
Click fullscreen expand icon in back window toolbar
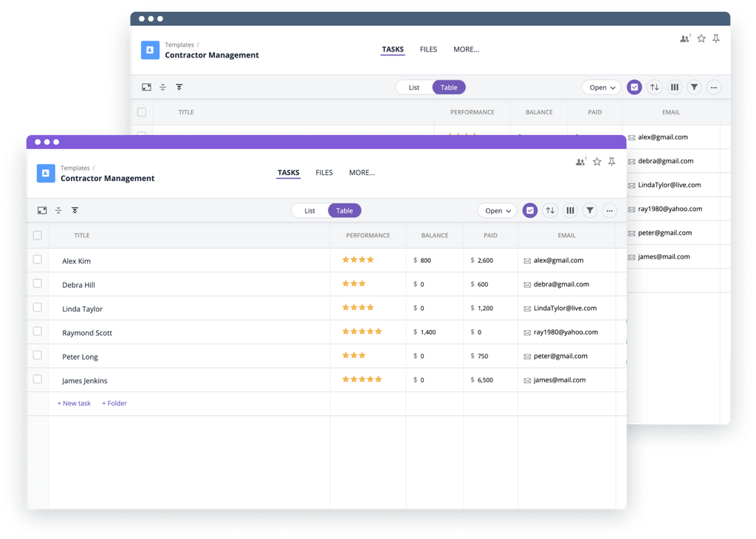[147, 87]
